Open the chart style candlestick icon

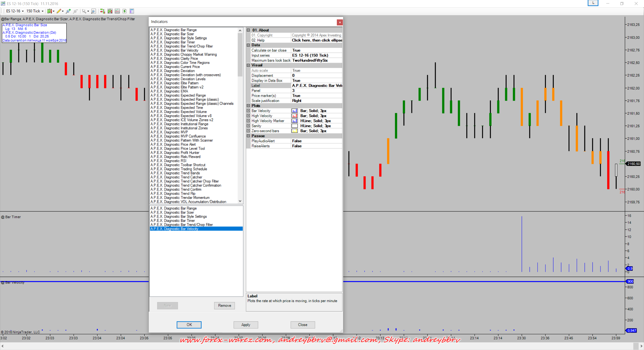50,11
